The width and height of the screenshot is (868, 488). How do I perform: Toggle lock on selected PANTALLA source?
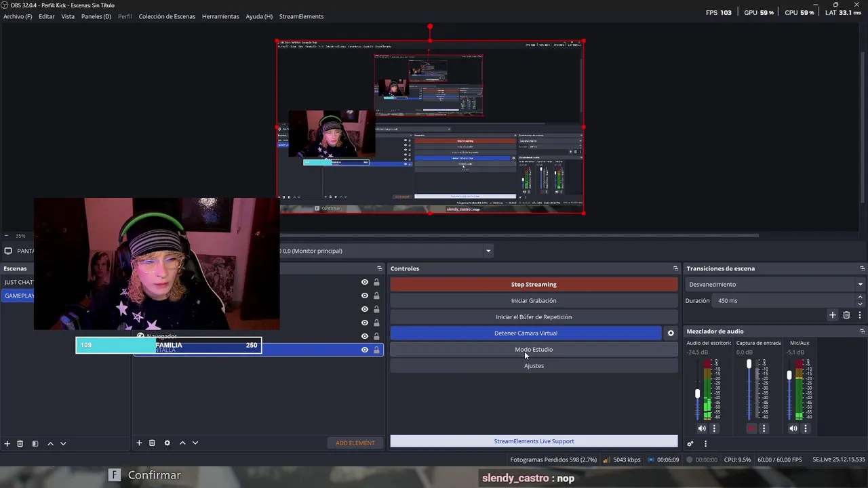point(376,350)
